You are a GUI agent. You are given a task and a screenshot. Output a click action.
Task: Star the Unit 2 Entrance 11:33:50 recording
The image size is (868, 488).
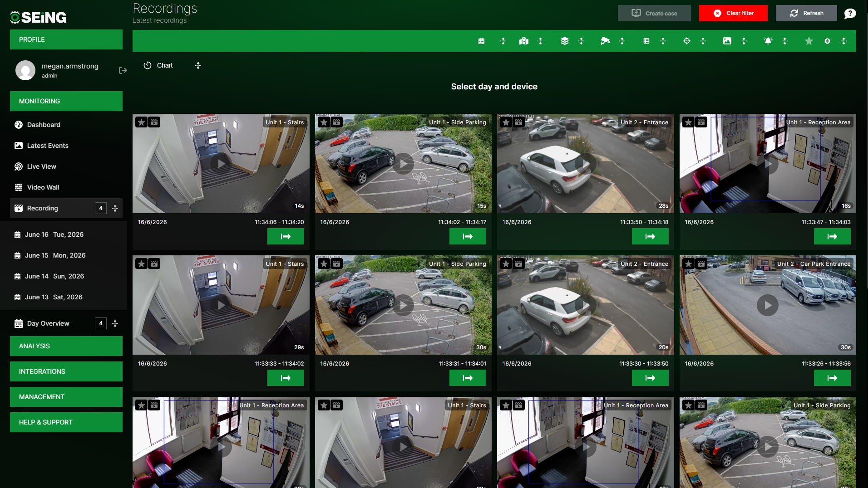[506, 122]
